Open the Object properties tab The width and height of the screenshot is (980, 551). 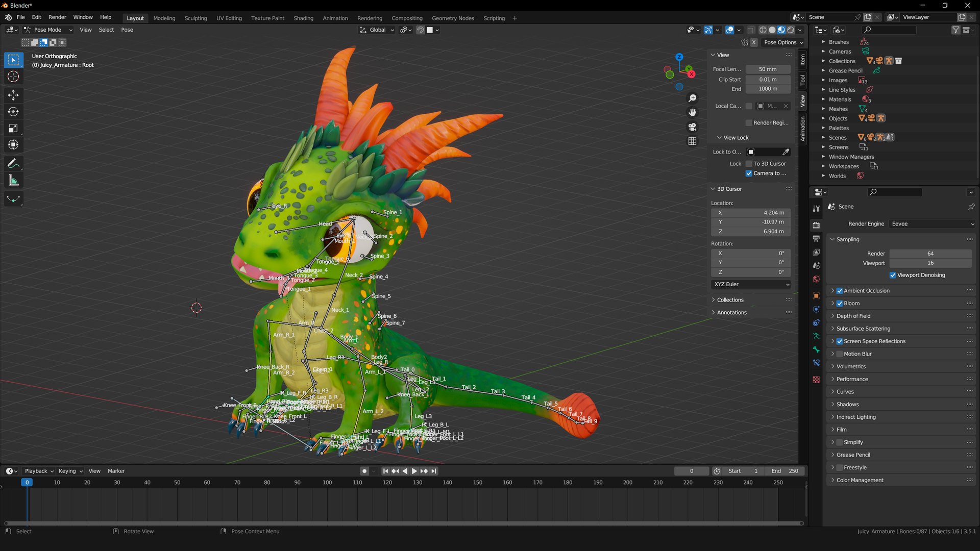coord(816,296)
